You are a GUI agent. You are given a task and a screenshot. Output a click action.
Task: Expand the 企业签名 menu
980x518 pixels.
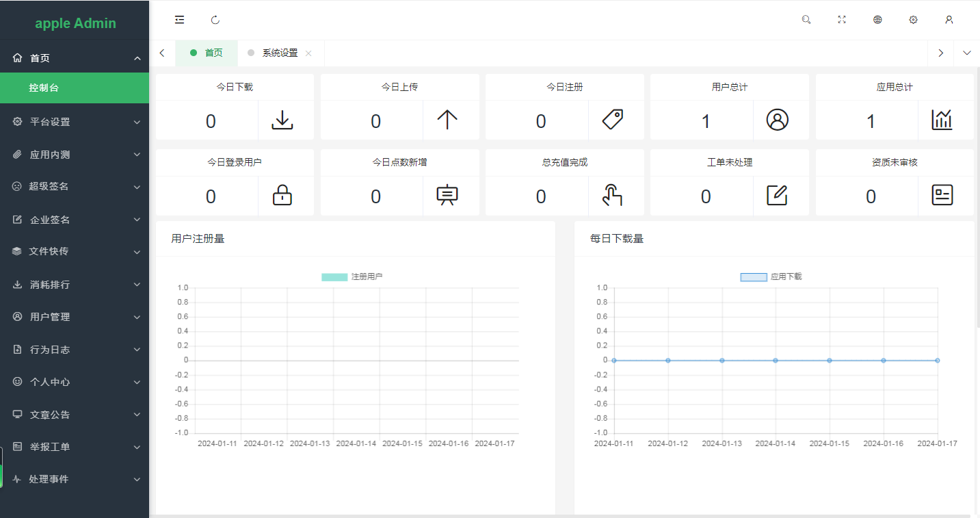[x=137, y=220]
